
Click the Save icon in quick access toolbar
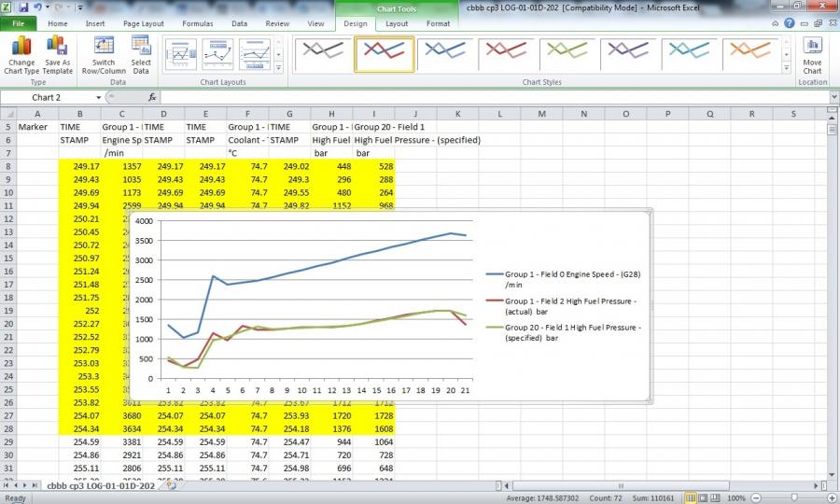(x=23, y=7)
